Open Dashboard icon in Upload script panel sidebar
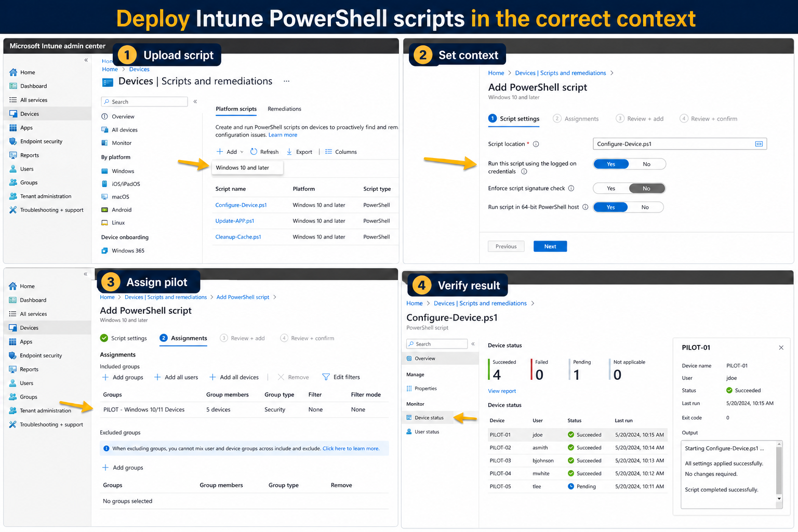 [13, 86]
